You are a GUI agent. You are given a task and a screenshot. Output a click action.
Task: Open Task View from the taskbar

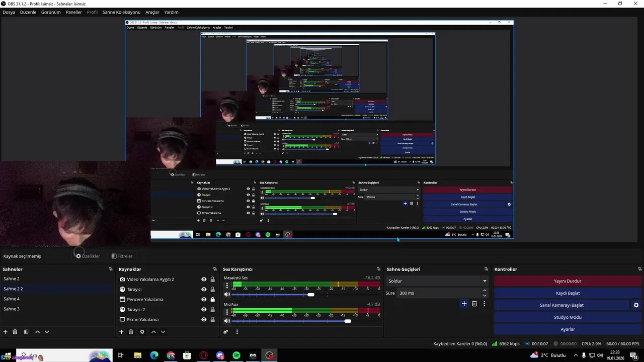(x=121, y=355)
